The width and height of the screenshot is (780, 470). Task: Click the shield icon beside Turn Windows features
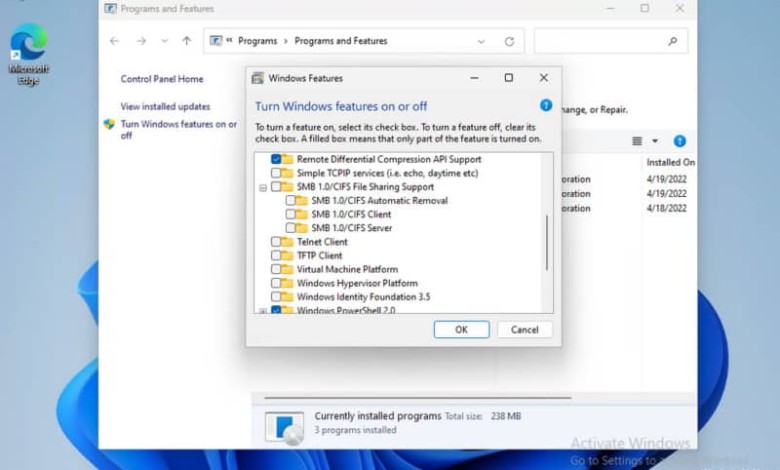pos(109,124)
